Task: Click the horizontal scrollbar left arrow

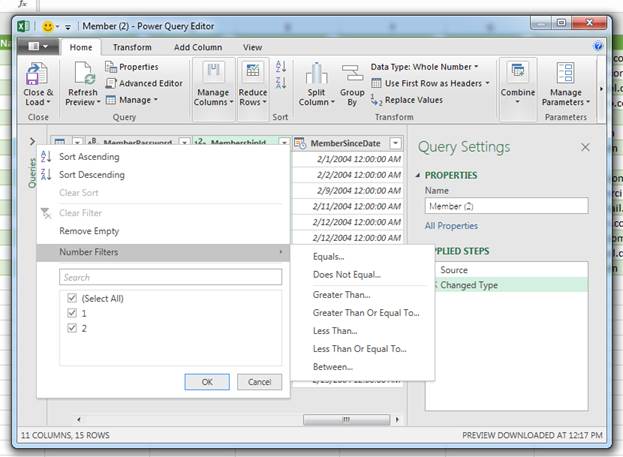Action: 79,419
